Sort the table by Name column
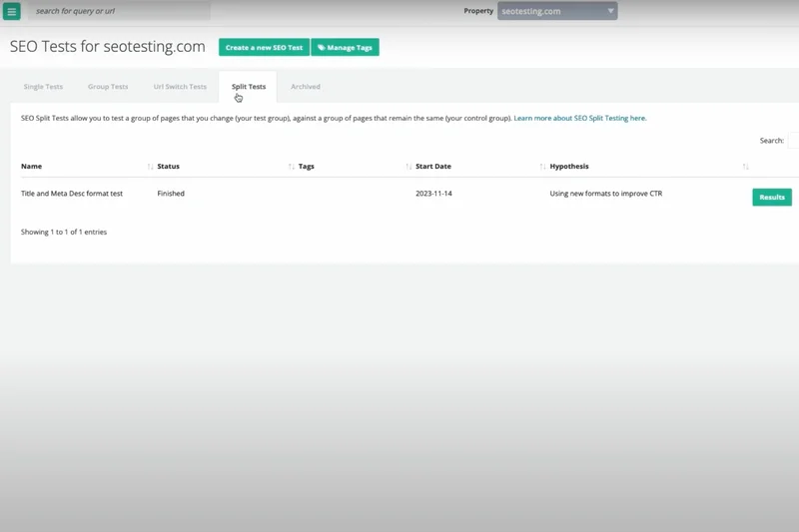This screenshot has height=532, width=799. [32, 167]
